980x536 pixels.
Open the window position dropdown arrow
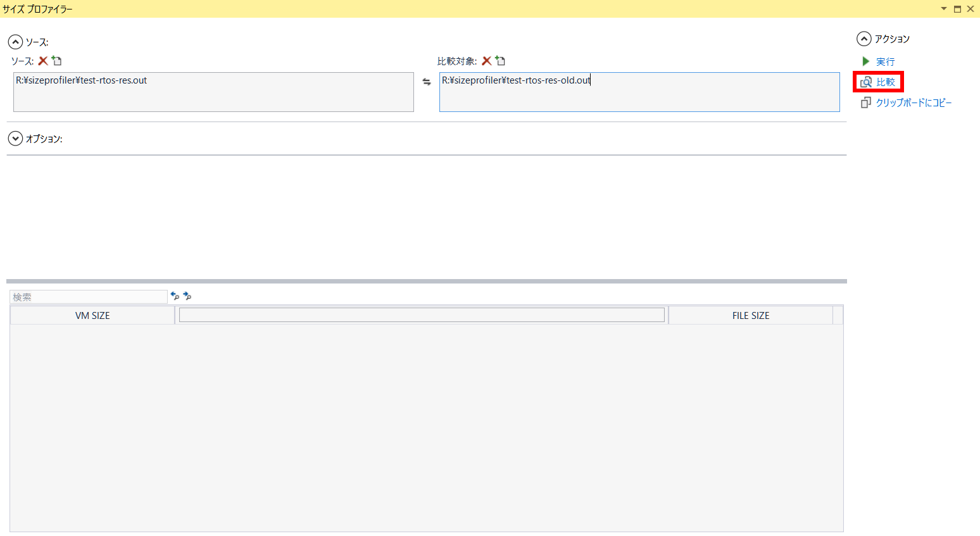[x=943, y=9]
